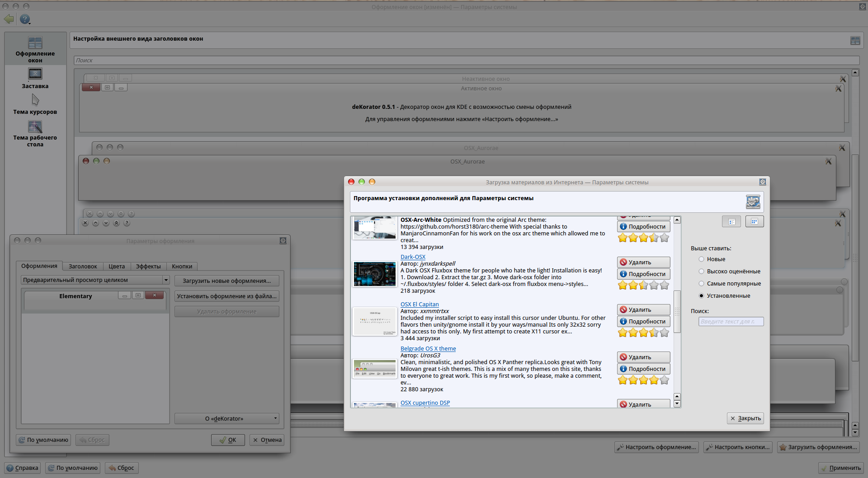
Task: Click Удалить for OSX El Capitan
Action: tap(644, 310)
